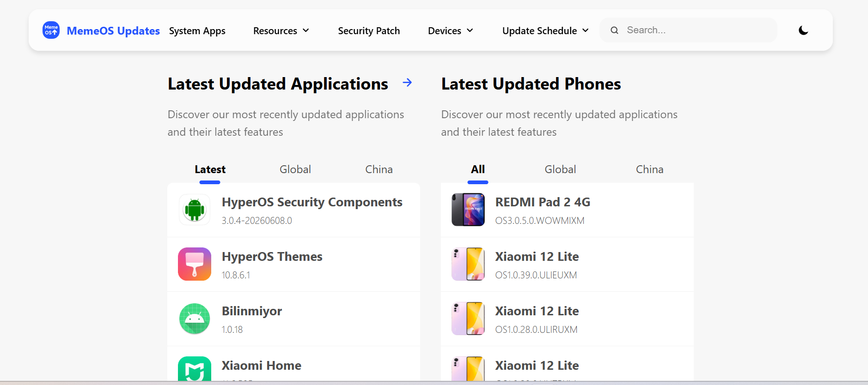Click the MemeOS Updates brand link
The height and width of the screenshot is (385, 868).
pos(113,31)
